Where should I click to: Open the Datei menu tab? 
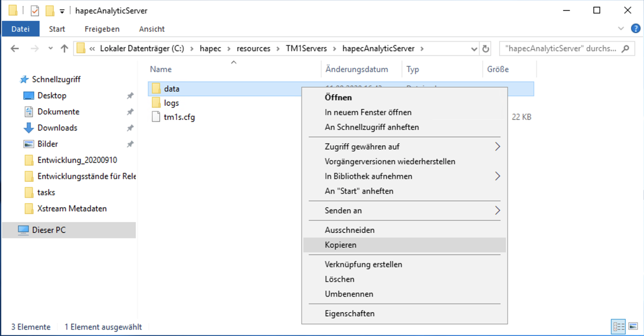(20, 29)
